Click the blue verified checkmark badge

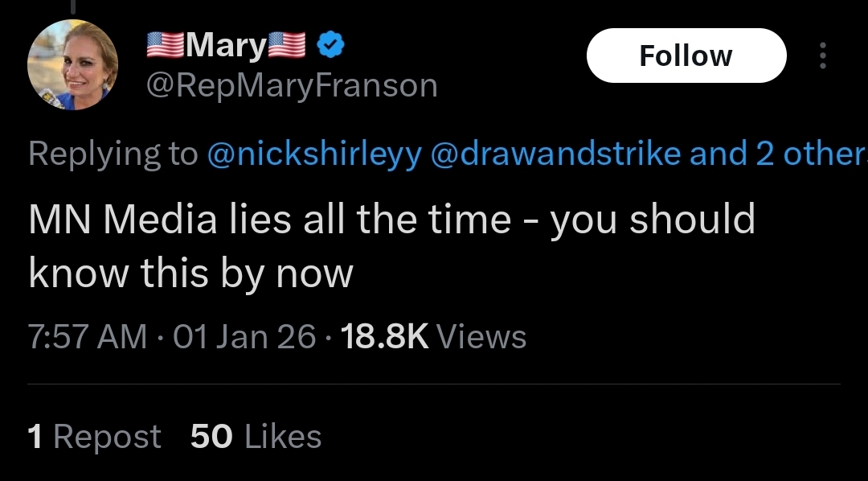[330, 46]
